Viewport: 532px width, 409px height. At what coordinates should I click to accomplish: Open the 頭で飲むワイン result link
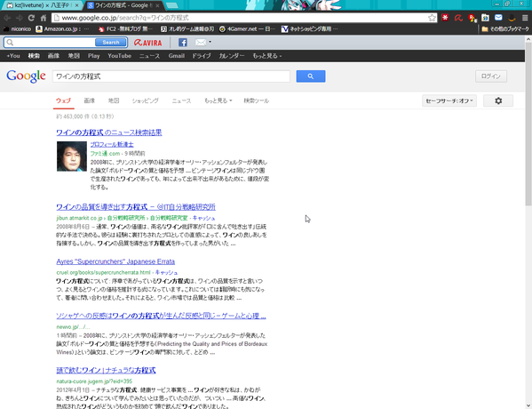106,370
